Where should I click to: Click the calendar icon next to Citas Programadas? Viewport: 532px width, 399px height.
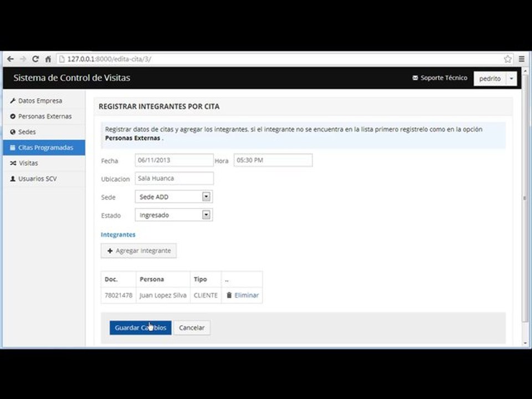[x=13, y=147]
